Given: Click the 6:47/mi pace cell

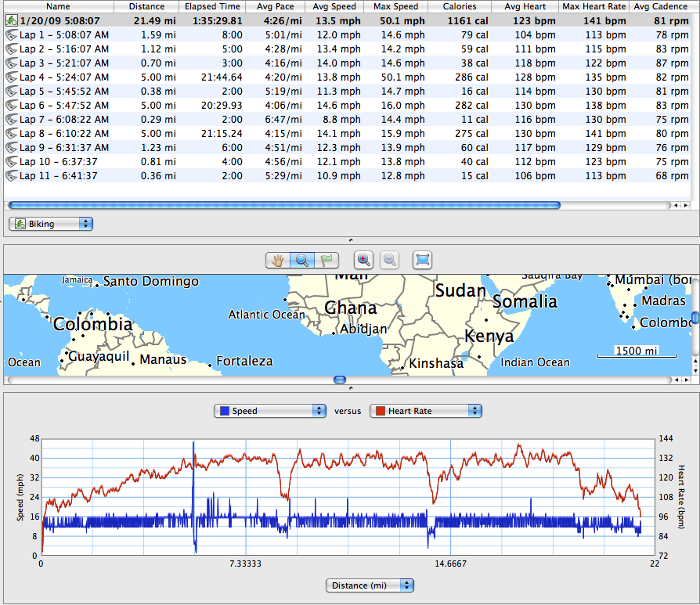Looking at the screenshot, I should point(283,120).
